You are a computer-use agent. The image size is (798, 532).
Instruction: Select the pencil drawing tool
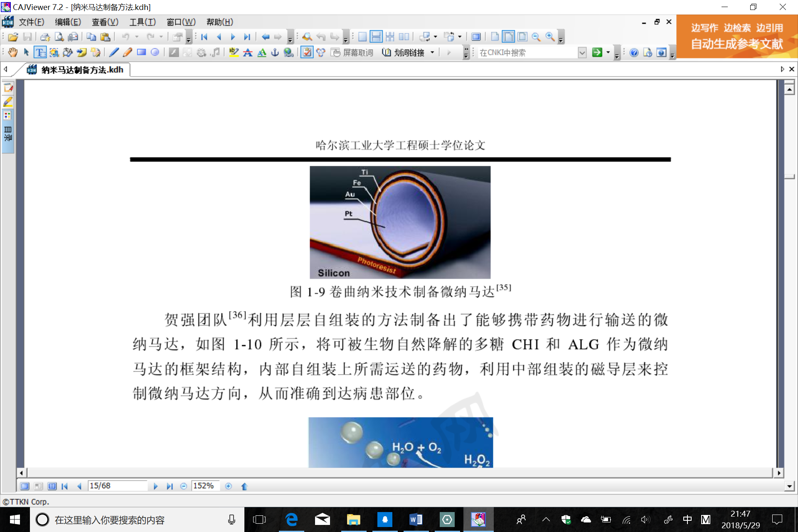click(x=128, y=52)
